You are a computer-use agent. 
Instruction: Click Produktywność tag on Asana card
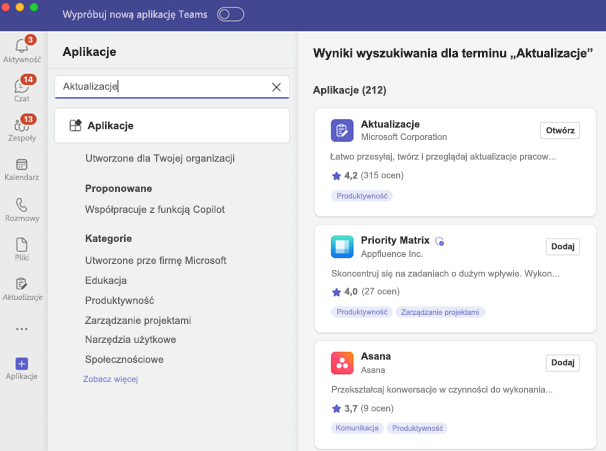pyautogui.click(x=417, y=428)
